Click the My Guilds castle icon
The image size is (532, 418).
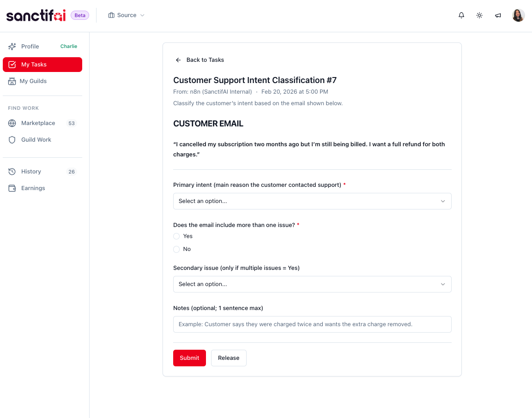point(12,81)
